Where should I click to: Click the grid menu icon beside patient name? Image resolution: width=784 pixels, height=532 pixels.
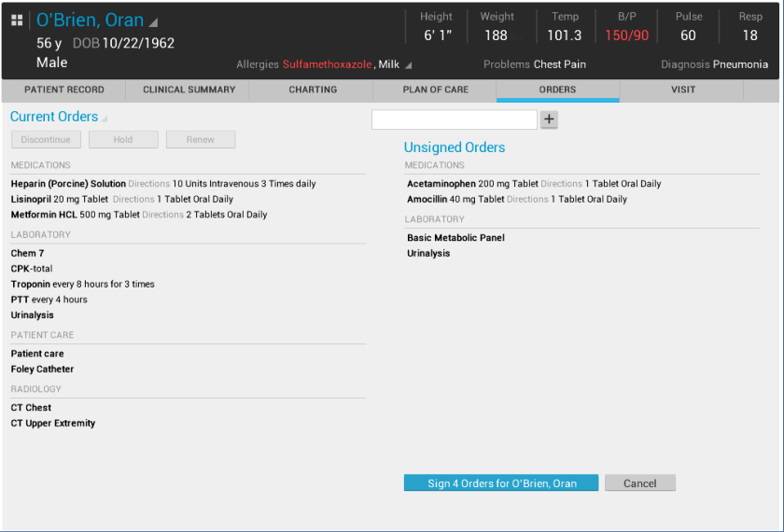[x=17, y=21]
